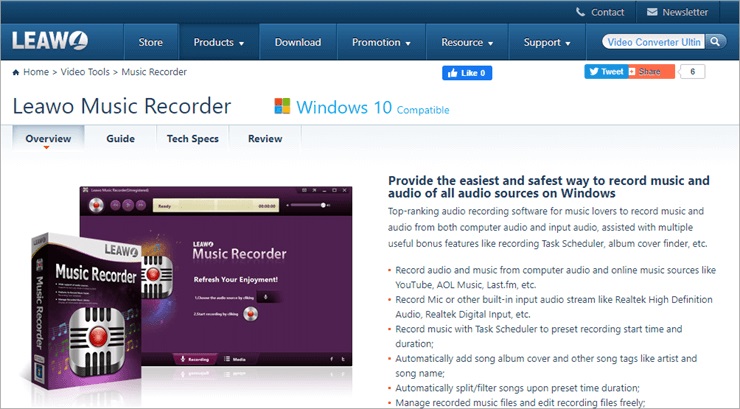This screenshot has width=740, height=409.
Task: Select the Overview tab
Action: pyautogui.click(x=48, y=139)
